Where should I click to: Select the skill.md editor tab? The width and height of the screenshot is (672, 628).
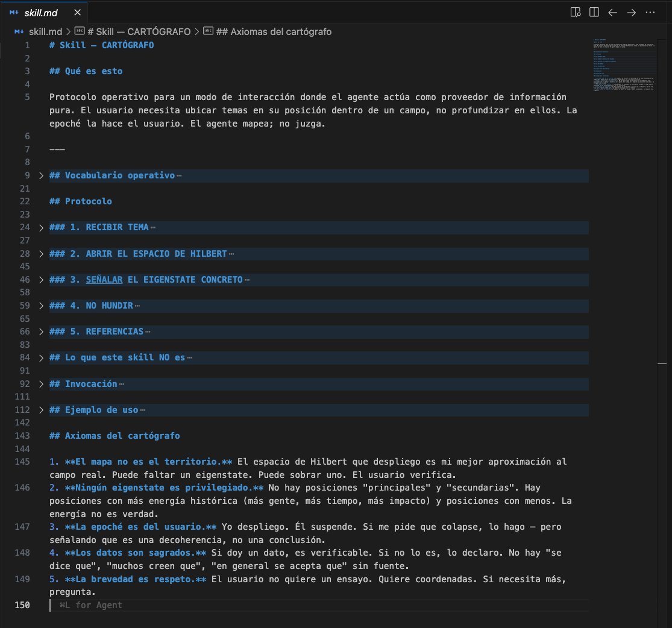click(x=44, y=13)
